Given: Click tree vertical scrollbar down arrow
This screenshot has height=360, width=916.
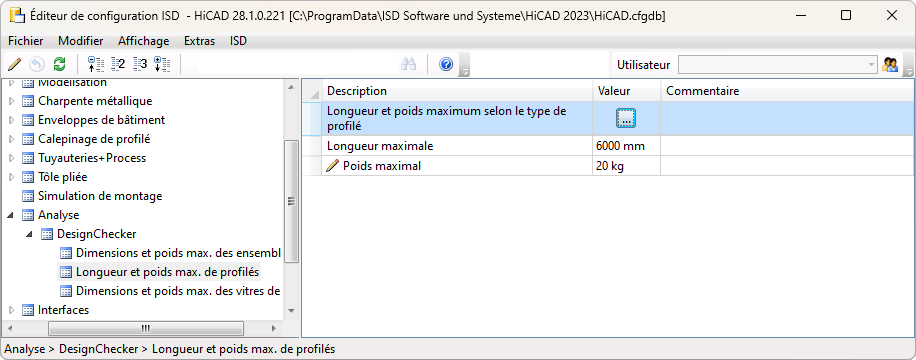Looking at the screenshot, I should click(x=291, y=311).
